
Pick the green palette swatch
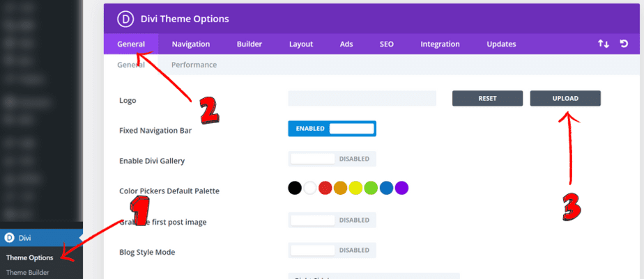coord(371,188)
